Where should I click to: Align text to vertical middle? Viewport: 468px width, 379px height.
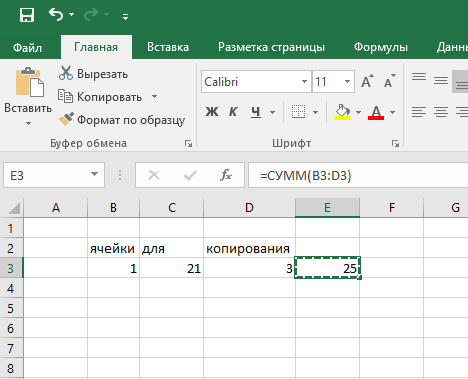point(441,80)
